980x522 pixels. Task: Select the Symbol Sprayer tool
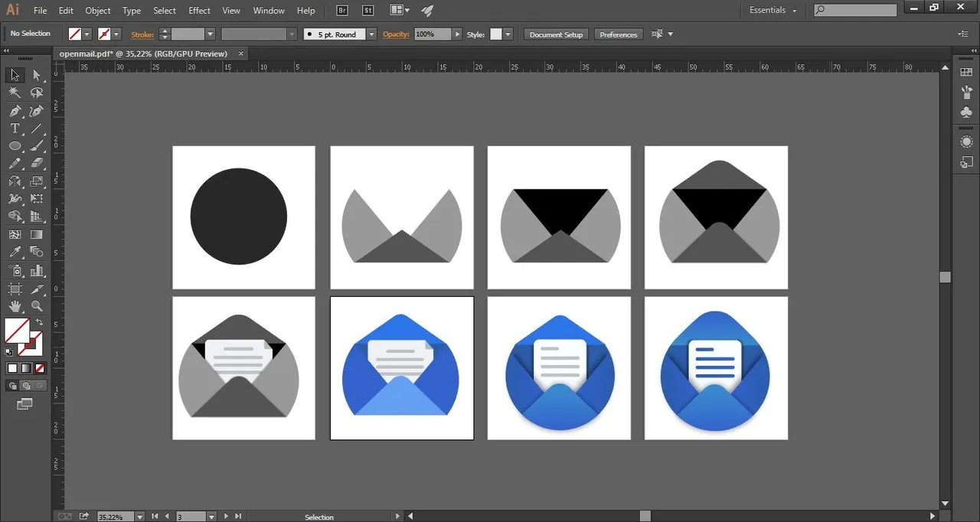click(15, 270)
